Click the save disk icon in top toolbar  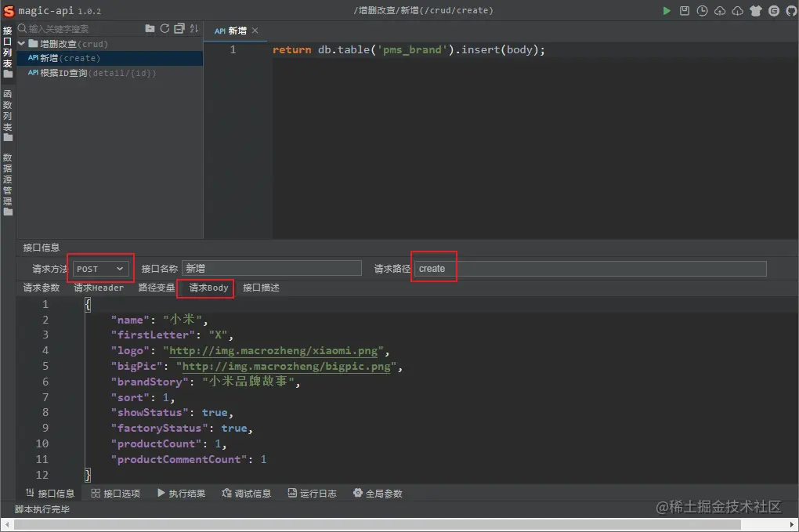(x=685, y=11)
